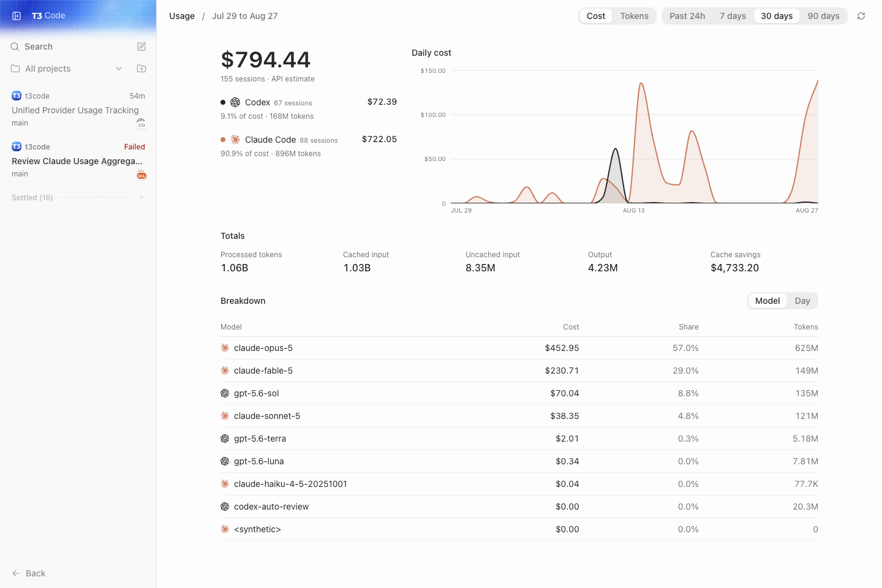Click the Codex provider logo icon
The image size is (882, 588).
tap(235, 102)
